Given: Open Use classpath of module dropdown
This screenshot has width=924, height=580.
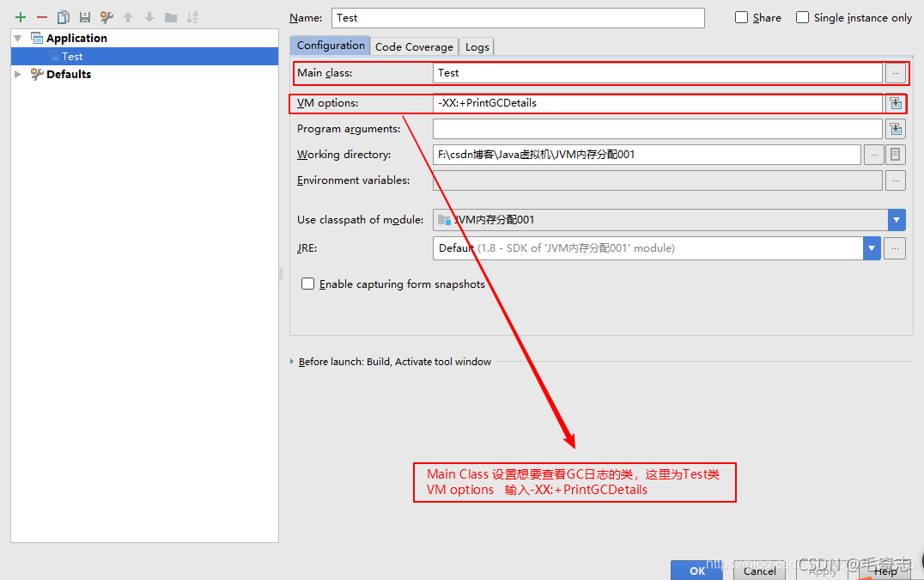Looking at the screenshot, I should pos(897,220).
